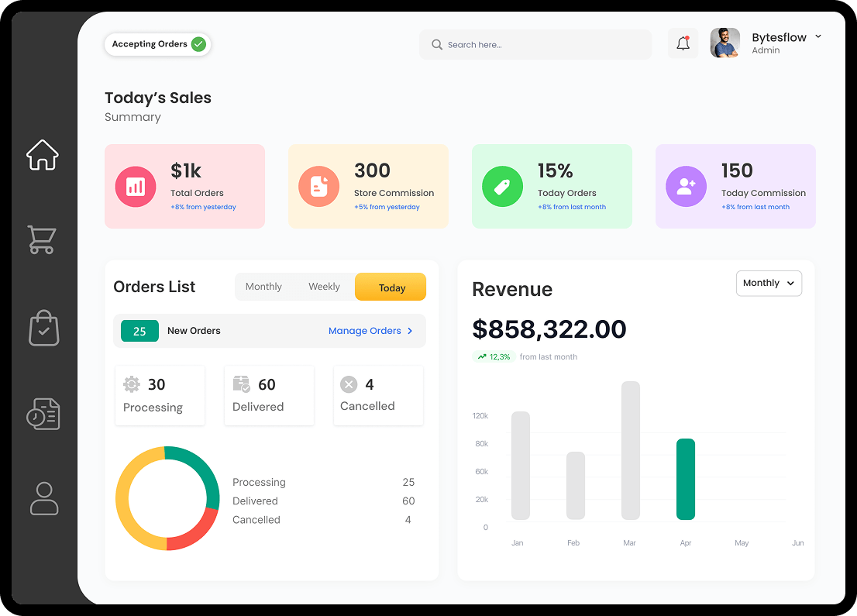Click the notification bell icon
This screenshot has height=616, width=857.
(x=683, y=44)
